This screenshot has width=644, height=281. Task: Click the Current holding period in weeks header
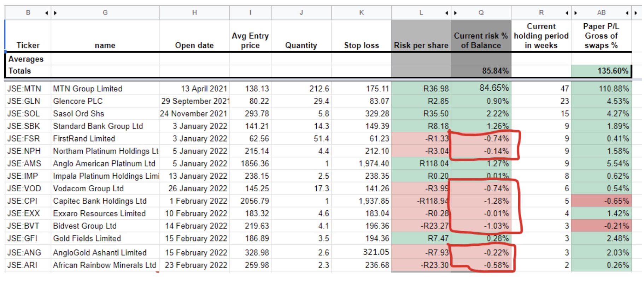tap(541, 36)
